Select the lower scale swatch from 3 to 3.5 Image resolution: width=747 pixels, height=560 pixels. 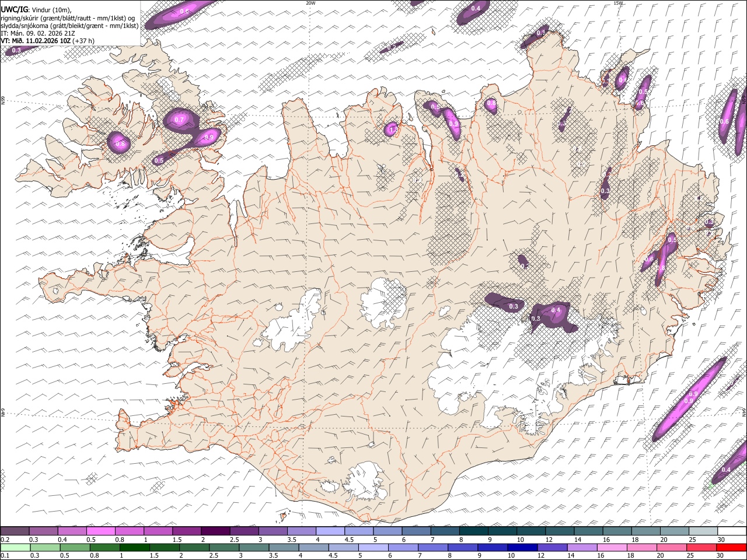(254, 547)
